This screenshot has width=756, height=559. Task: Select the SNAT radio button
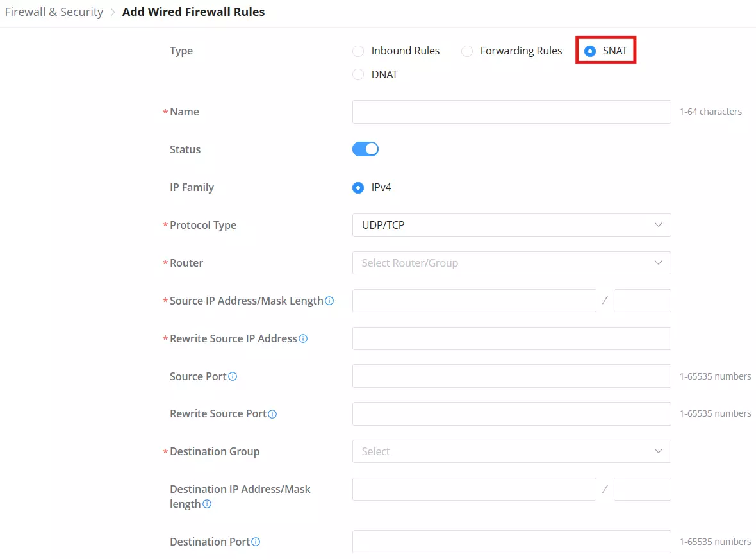(589, 51)
